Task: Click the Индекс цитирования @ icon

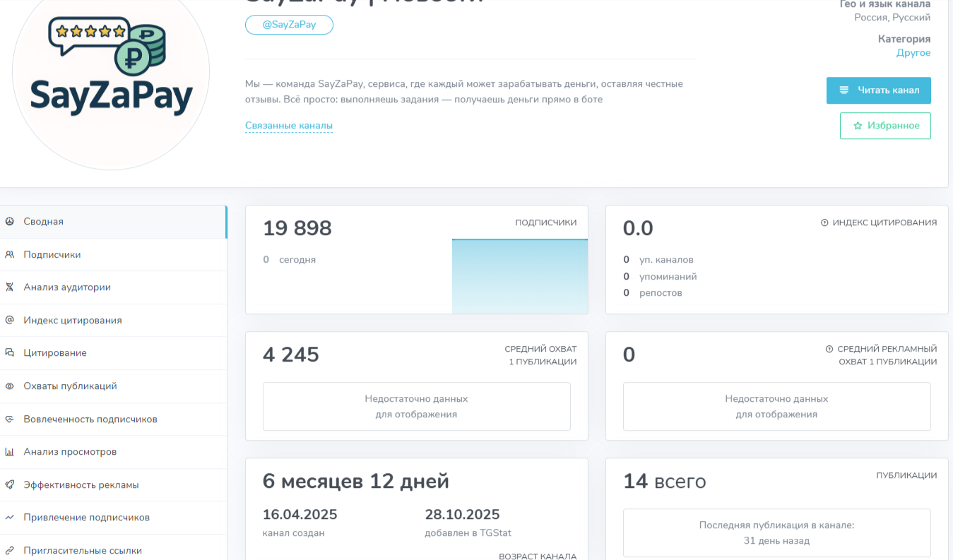Action: pos(10,321)
